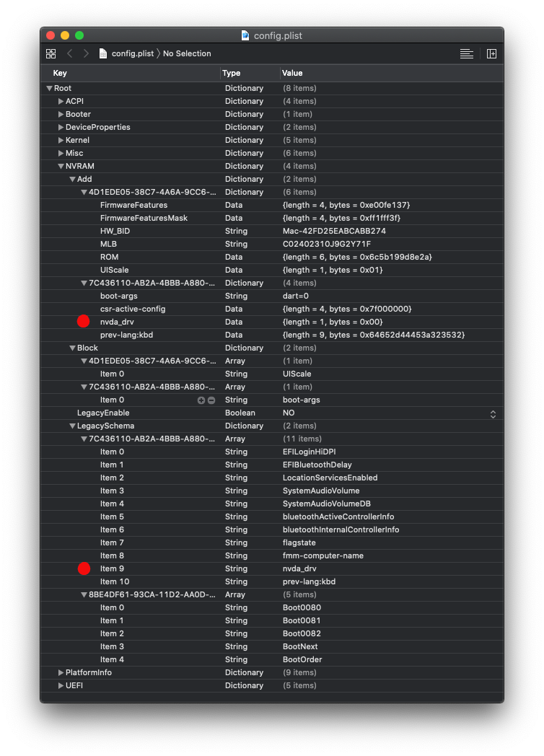This screenshot has height=756, width=544.
Task: Expand the DeviceProperties dictionary
Action: [x=61, y=127]
